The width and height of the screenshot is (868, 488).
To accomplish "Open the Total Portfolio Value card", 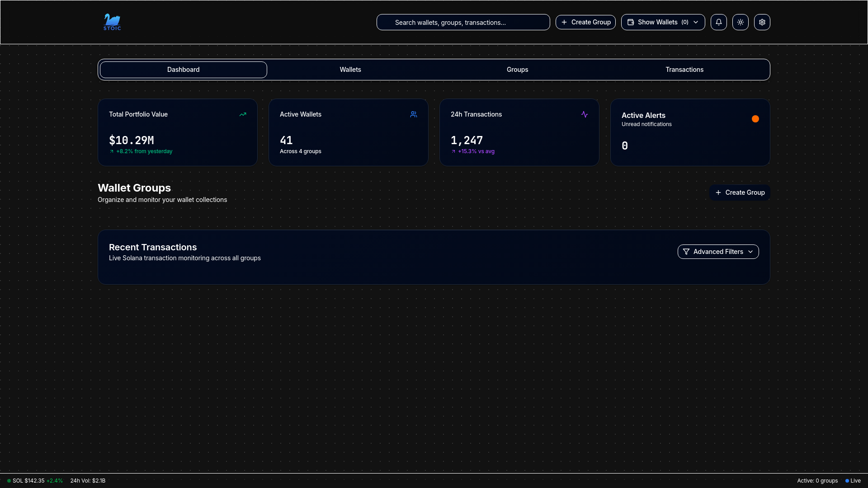I will (178, 132).
